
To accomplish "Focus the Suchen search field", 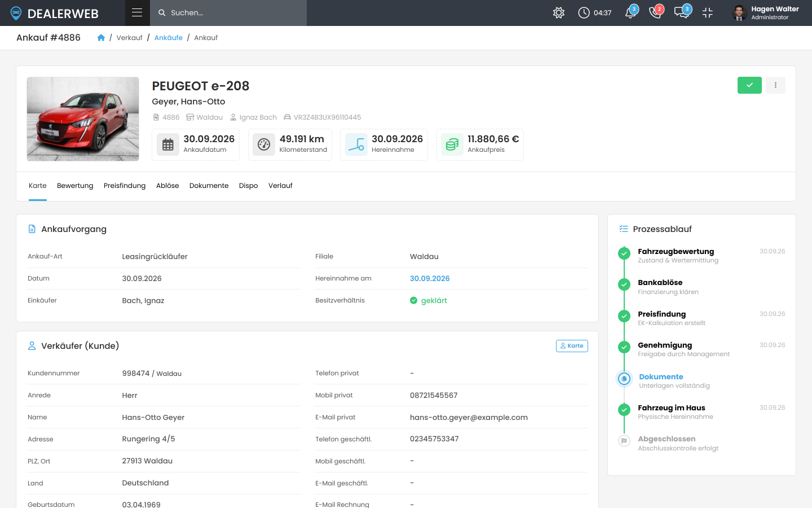I will pyautogui.click(x=228, y=13).
